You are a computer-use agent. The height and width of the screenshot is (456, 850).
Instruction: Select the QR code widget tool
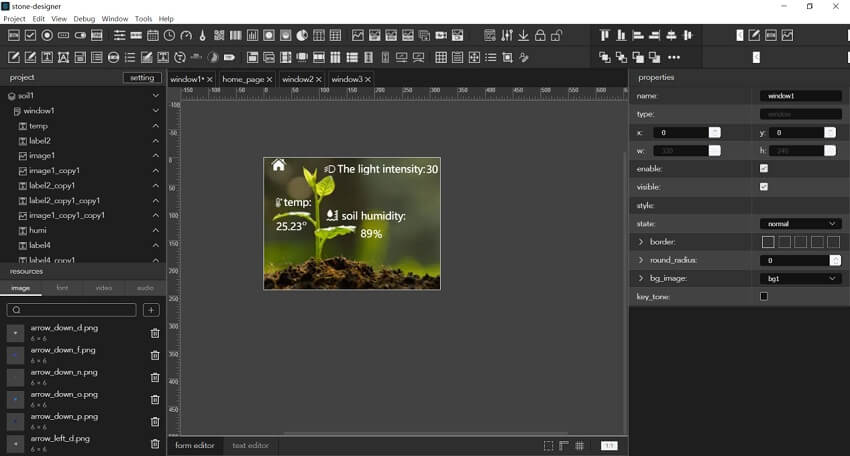coord(219,35)
